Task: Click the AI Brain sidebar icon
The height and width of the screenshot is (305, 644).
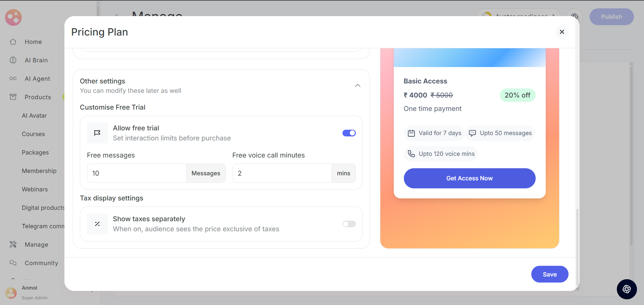Action: click(13, 60)
